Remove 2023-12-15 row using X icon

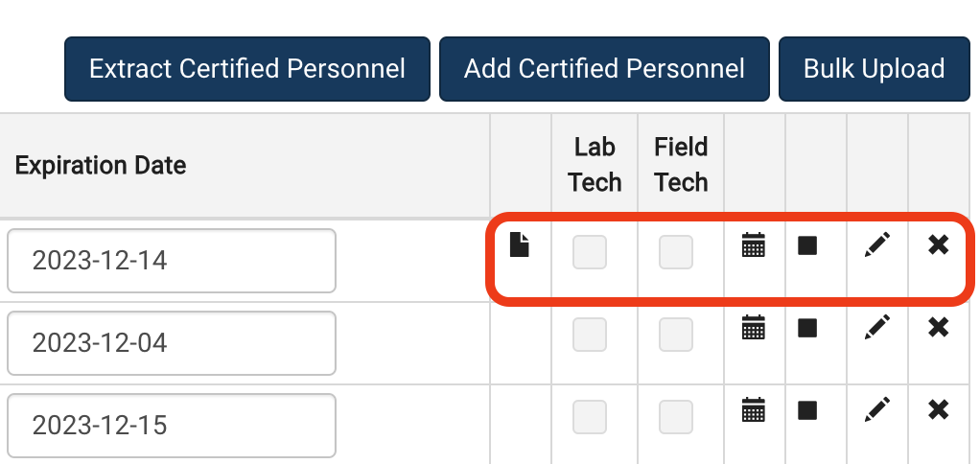click(x=938, y=409)
